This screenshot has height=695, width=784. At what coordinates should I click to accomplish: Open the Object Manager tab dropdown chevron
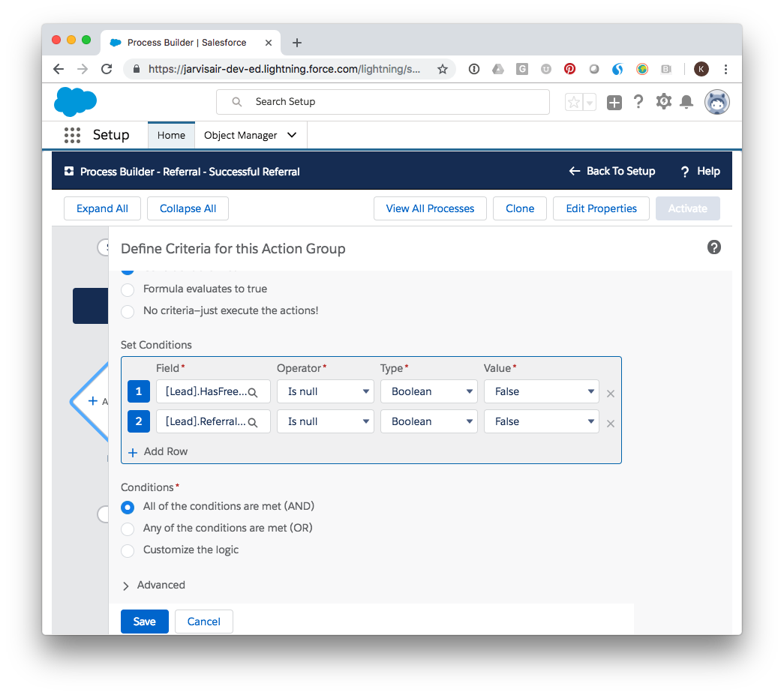(292, 136)
